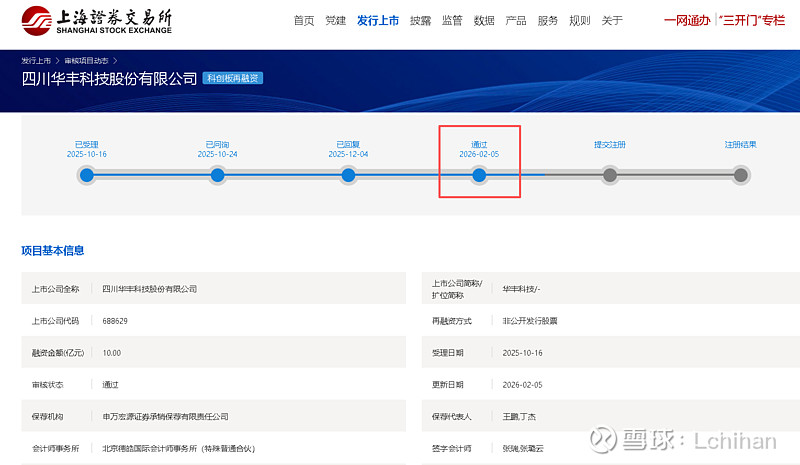Click the 提交注册 grey timeline dot
The width and height of the screenshot is (800, 465).
click(610, 175)
